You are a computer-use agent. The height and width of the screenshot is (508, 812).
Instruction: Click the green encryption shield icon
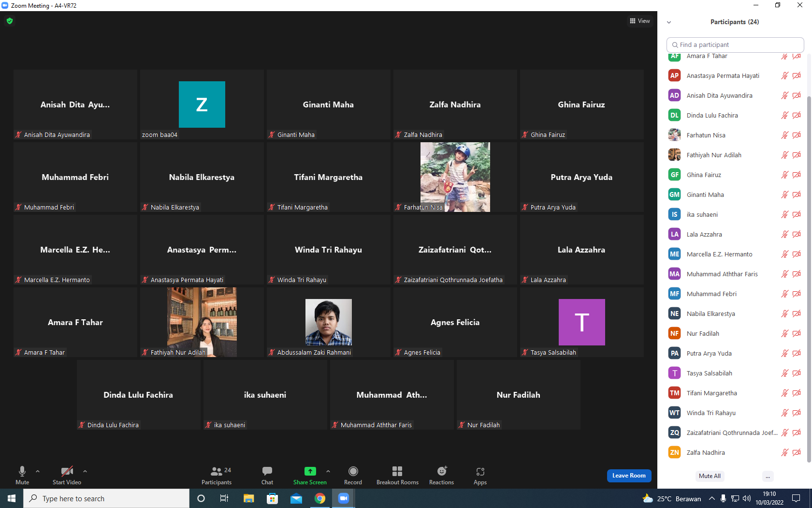10,21
